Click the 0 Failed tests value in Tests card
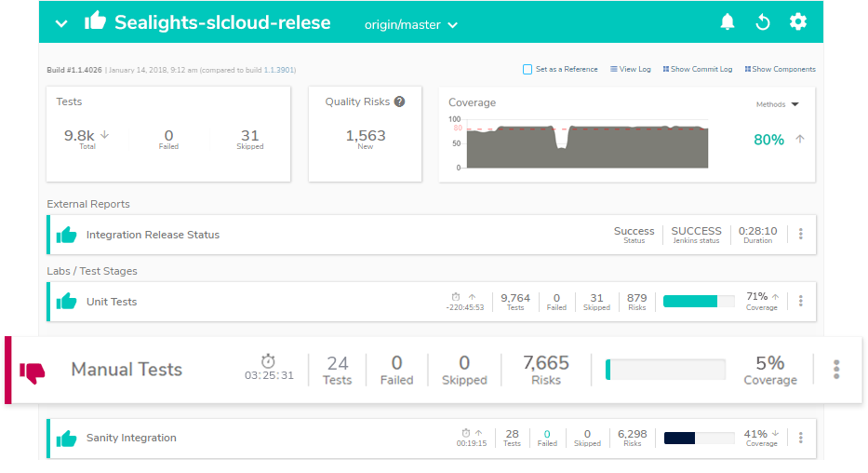868x473 pixels. [168, 136]
